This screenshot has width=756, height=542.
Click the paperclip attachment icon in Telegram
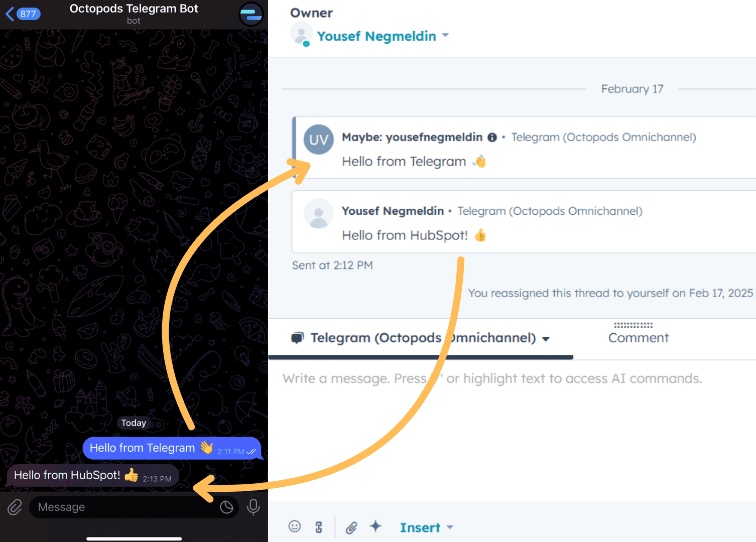coord(14,507)
